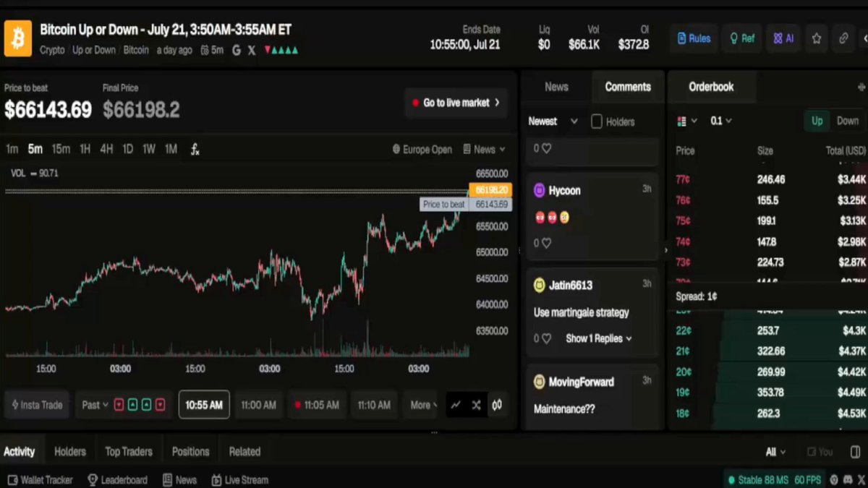This screenshot has width=868, height=488.
Task: Switch the orderbook to Up
Action: 817,121
